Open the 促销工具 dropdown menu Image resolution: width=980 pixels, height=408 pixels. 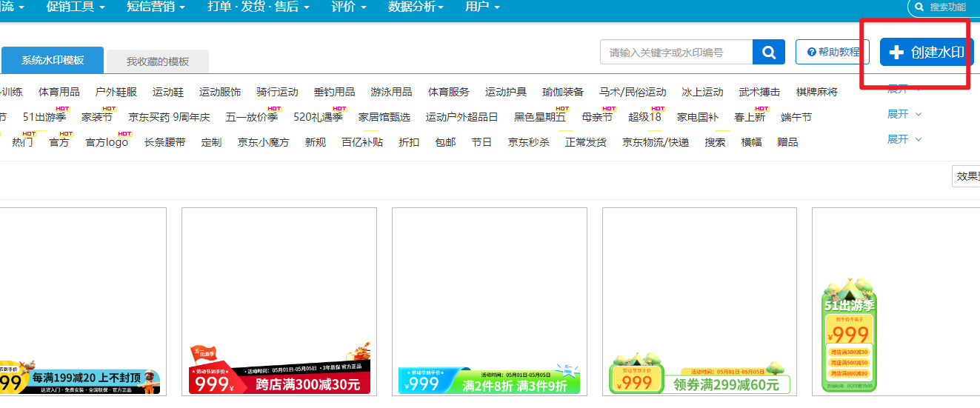pos(75,7)
